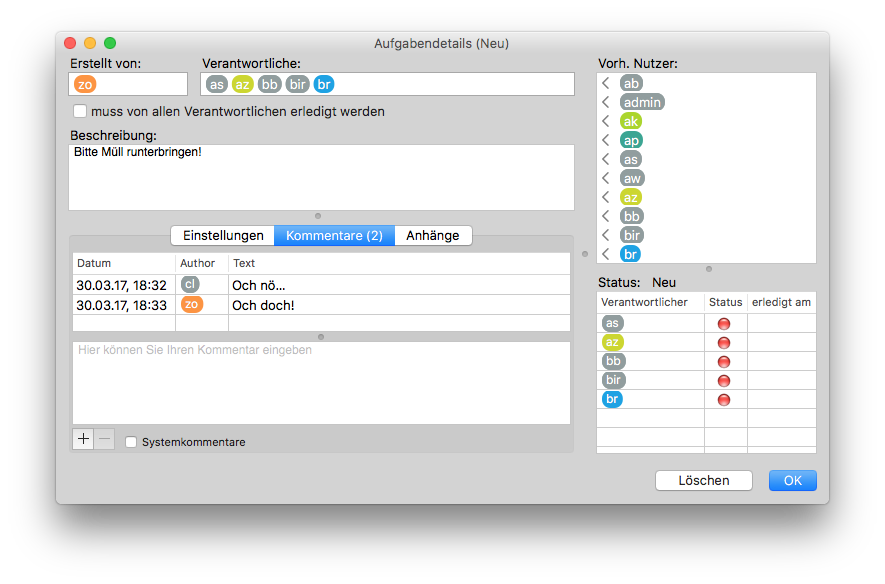Grab splitter handle left of Vorh. Nutzer

tap(585, 254)
